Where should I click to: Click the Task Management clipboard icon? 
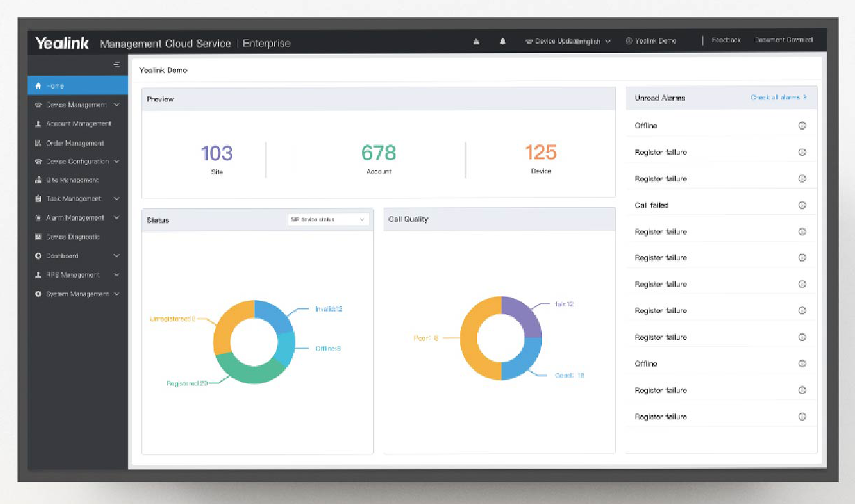[x=39, y=199]
